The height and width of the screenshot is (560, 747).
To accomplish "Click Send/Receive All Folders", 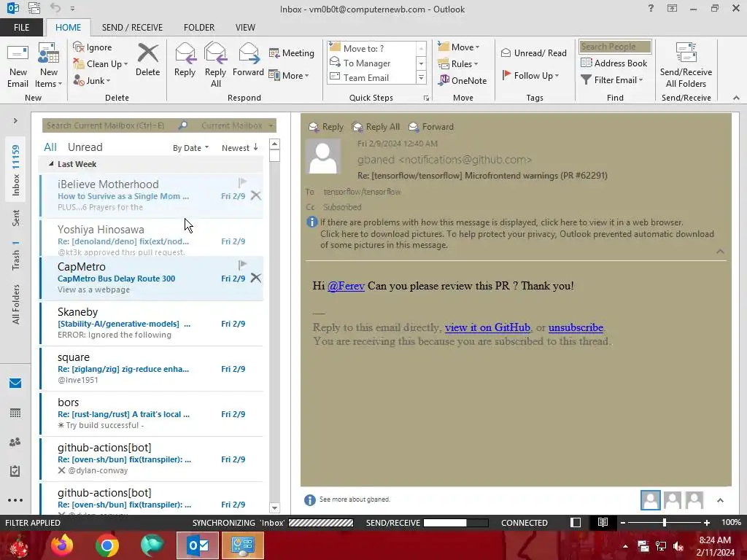I will point(686,66).
